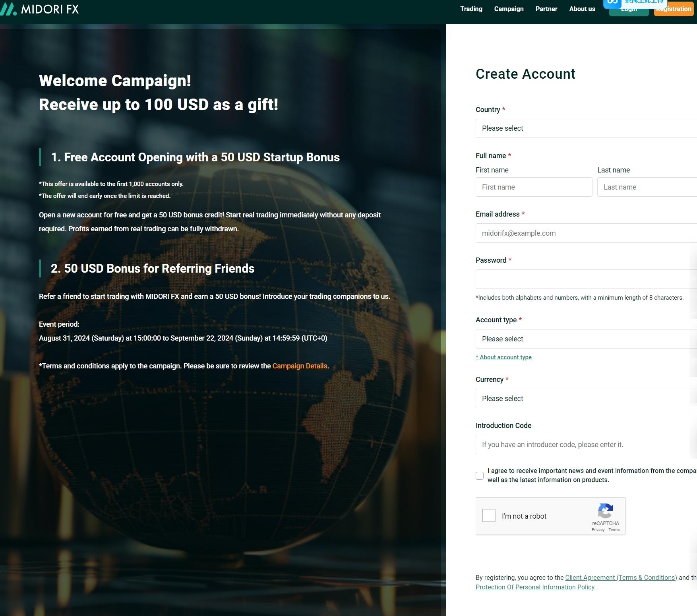Click the MIDORI FX logo
The width and height of the screenshot is (697, 616).
(x=39, y=9)
